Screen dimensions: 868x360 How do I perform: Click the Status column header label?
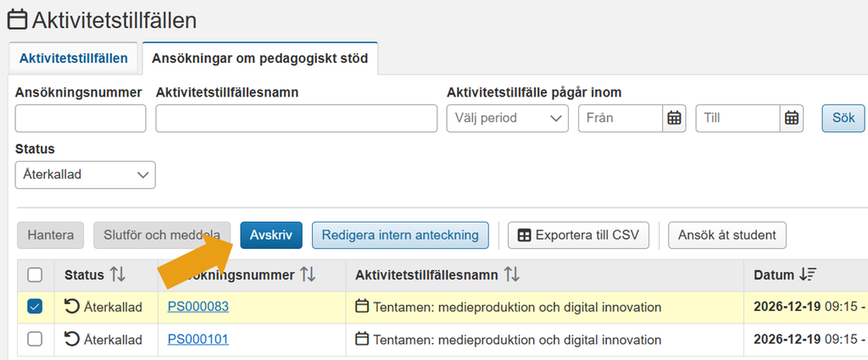click(84, 274)
